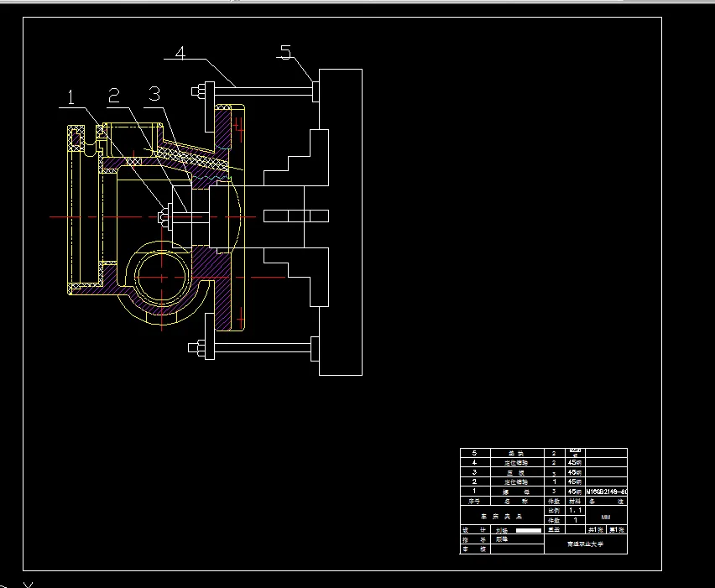The height and width of the screenshot is (588, 715).
Task: Click part callout number 3 in the drawing
Action: [154, 94]
